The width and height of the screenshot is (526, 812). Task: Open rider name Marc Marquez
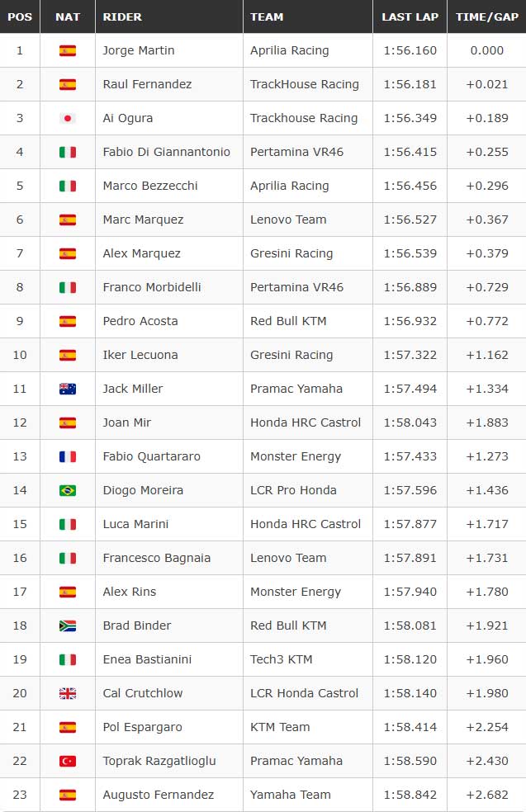(x=143, y=220)
